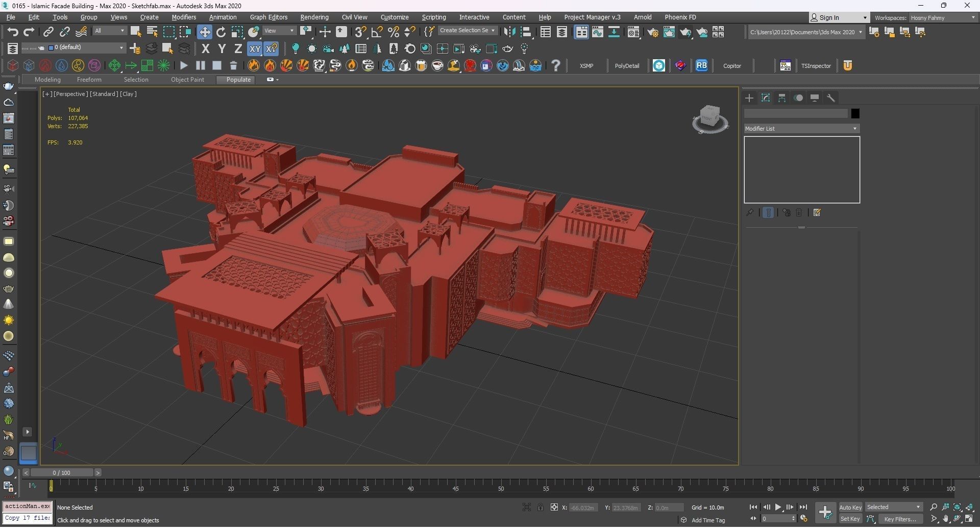Screen dimensions: 980x531
Task: Open the Motion command panel tab
Action: coord(798,98)
